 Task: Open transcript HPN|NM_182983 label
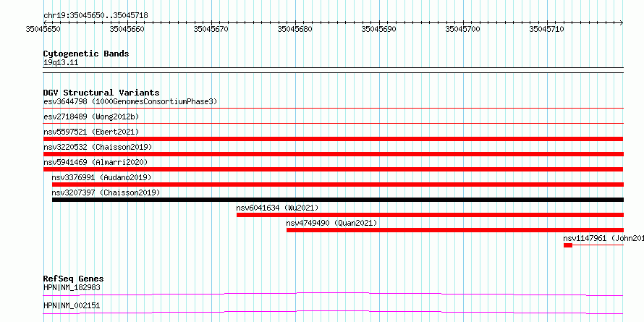point(72,287)
